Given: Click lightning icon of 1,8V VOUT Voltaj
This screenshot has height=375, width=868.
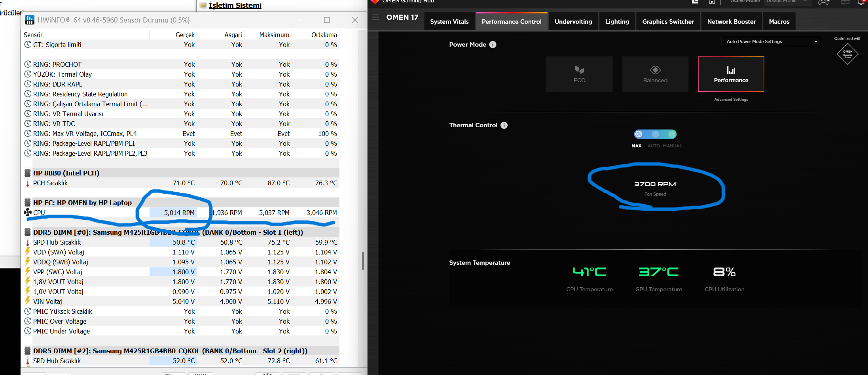Looking at the screenshot, I should (x=28, y=281).
